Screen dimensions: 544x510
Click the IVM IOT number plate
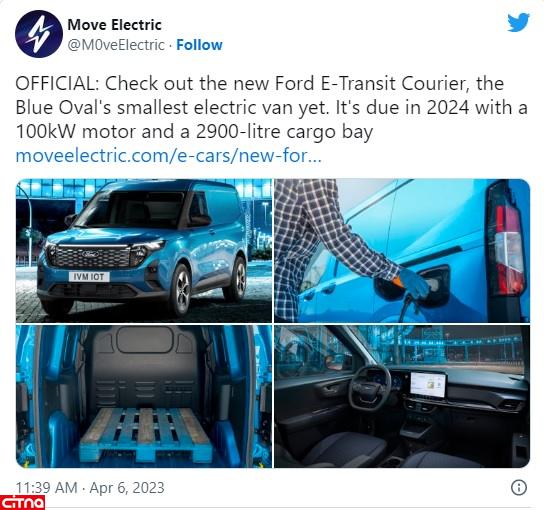[x=89, y=277]
